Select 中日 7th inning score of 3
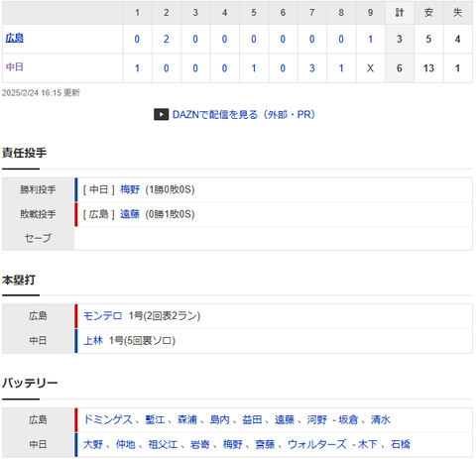The width and height of the screenshot is (476, 459). (x=312, y=68)
